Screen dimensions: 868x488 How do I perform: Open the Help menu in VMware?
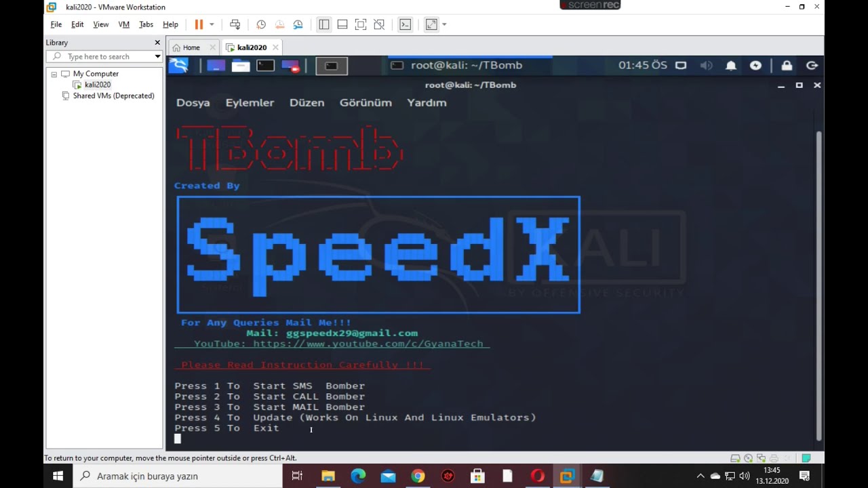coord(170,24)
